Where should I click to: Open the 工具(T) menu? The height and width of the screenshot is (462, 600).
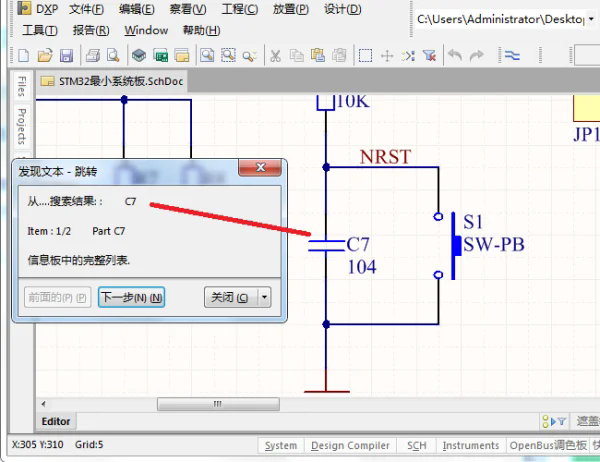pyautogui.click(x=40, y=30)
